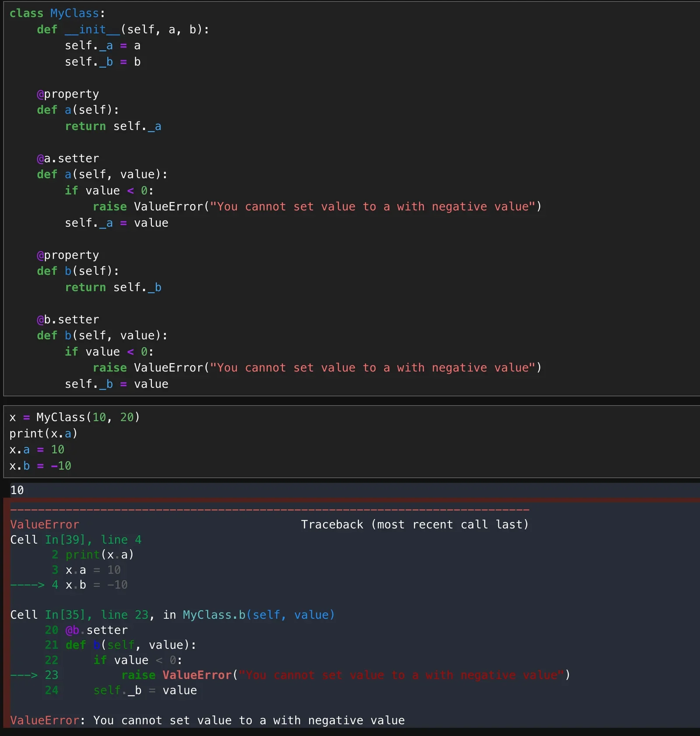Image resolution: width=700 pixels, height=736 pixels.
Task: Click the second @property decorator above b
Action: [68, 255]
